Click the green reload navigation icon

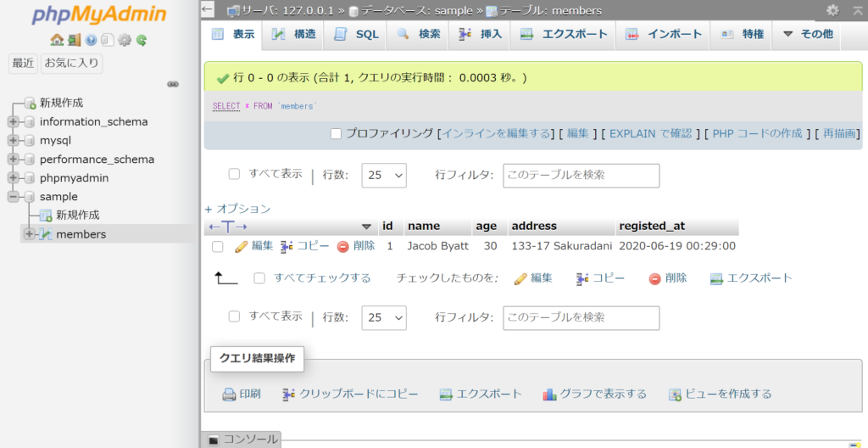click(x=142, y=40)
